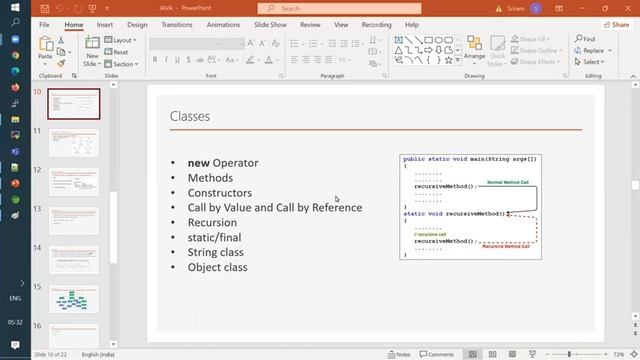Open Notes pane from status bar
The width and height of the screenshot is (640, 360).
(399, 354)
